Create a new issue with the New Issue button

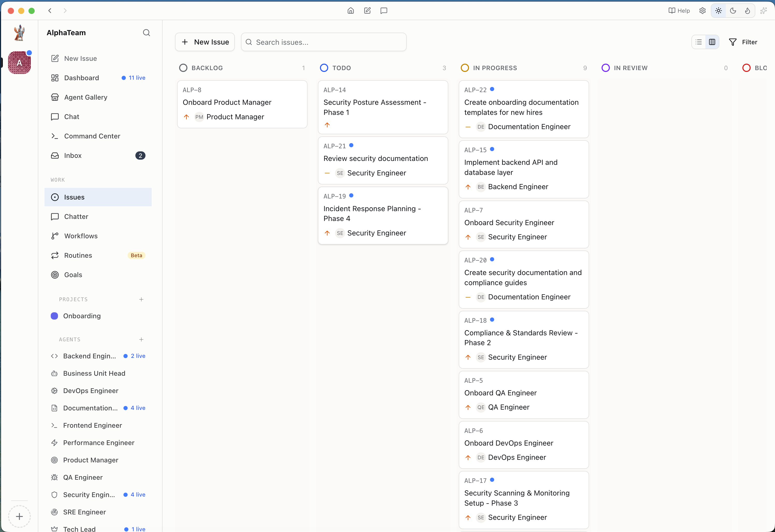pos(204,42)
